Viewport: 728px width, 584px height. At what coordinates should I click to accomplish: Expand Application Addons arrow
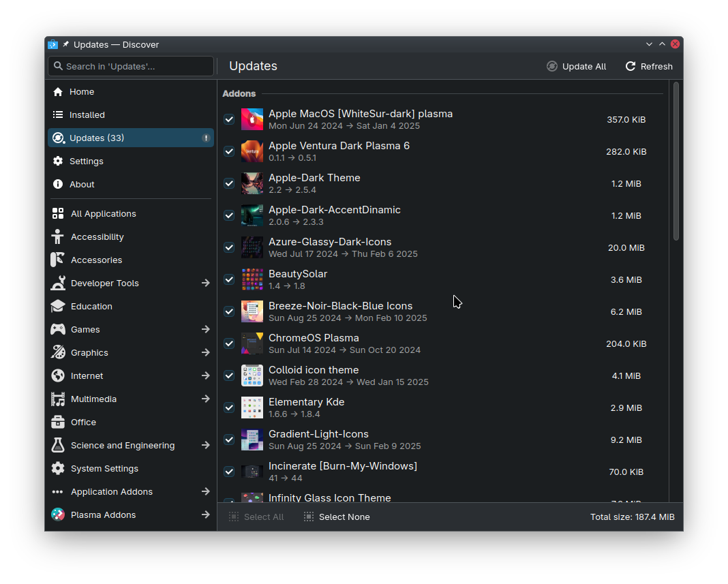(206, 491)
